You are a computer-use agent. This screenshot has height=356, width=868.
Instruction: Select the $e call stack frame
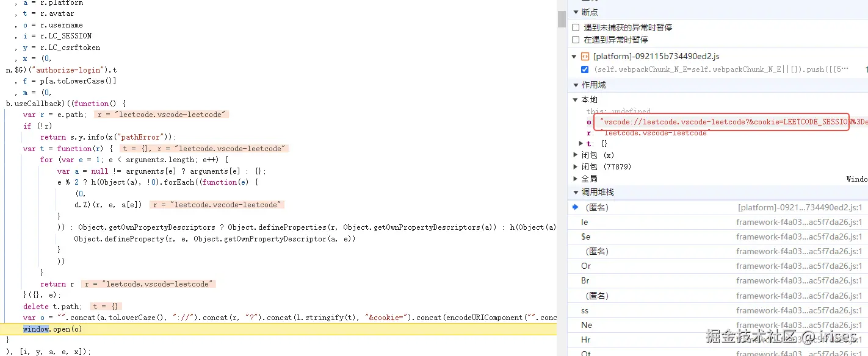tap(718, 237)
